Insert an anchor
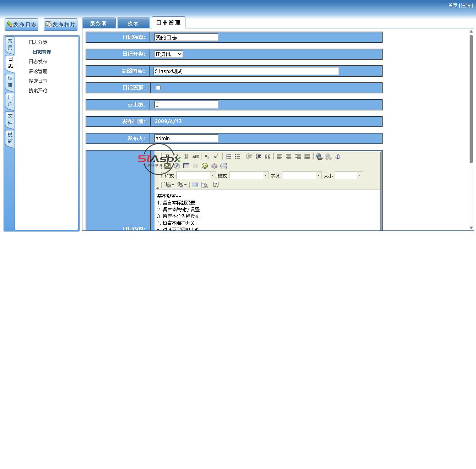Viewport: 476px width, 469px height. 338,157
